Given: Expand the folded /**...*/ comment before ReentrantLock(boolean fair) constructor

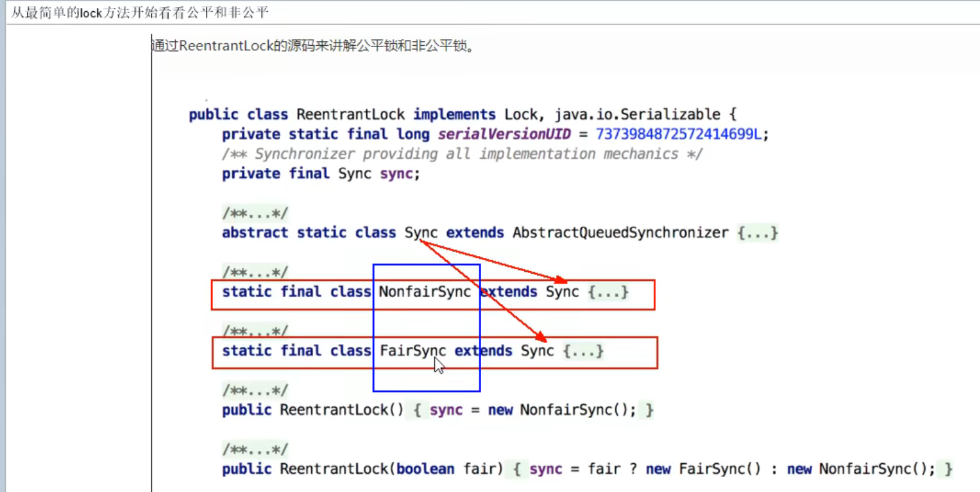Looking at the screenshot, I should click(x=255, y=450).
